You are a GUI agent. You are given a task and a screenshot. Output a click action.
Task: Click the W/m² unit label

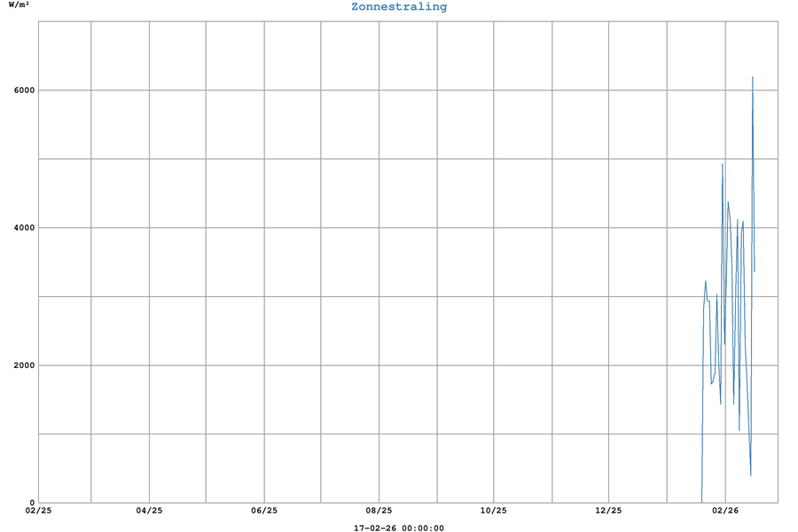click(x=20, y=5)
